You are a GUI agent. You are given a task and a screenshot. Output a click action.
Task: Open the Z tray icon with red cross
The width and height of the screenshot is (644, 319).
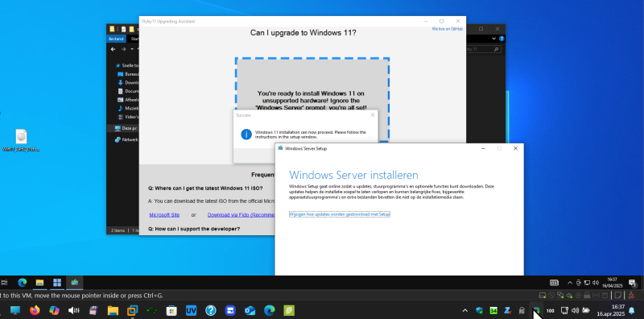click(508, 310)
